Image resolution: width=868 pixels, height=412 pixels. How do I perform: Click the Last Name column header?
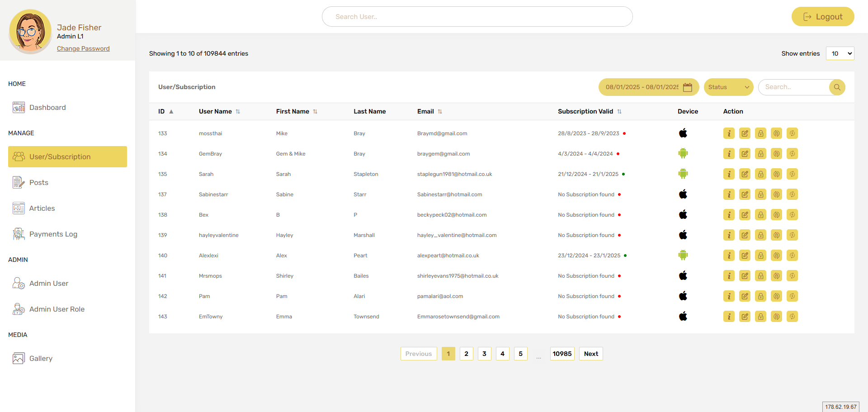(x=370, y=111)
